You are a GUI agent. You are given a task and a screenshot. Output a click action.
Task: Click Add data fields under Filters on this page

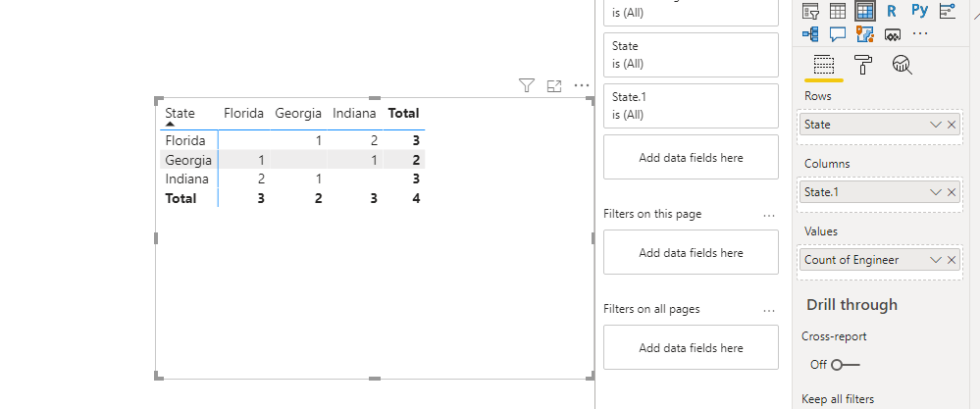[x=691, y=252]
